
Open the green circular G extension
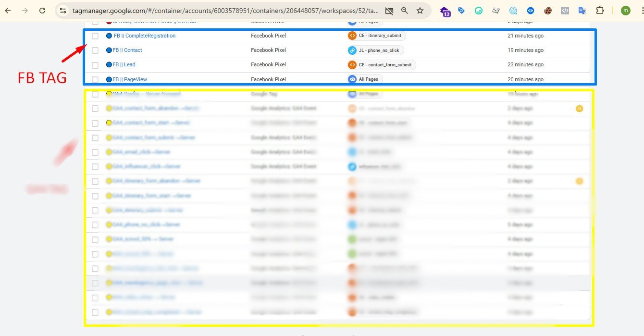[x=479, y=11]
